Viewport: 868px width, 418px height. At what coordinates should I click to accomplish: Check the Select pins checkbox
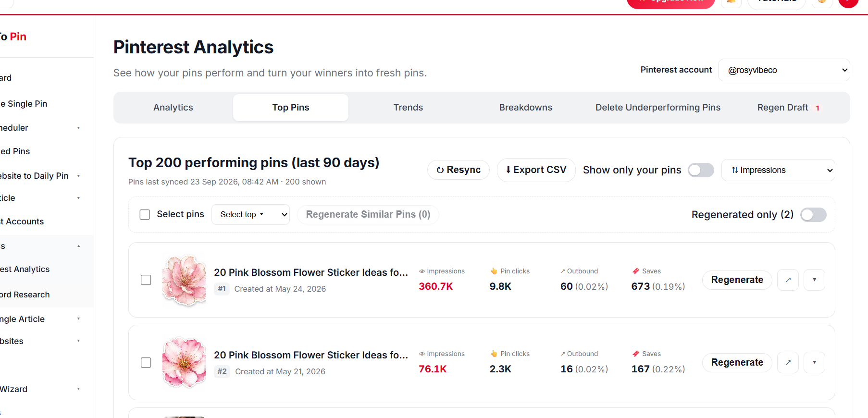click(x=145, y=215)
